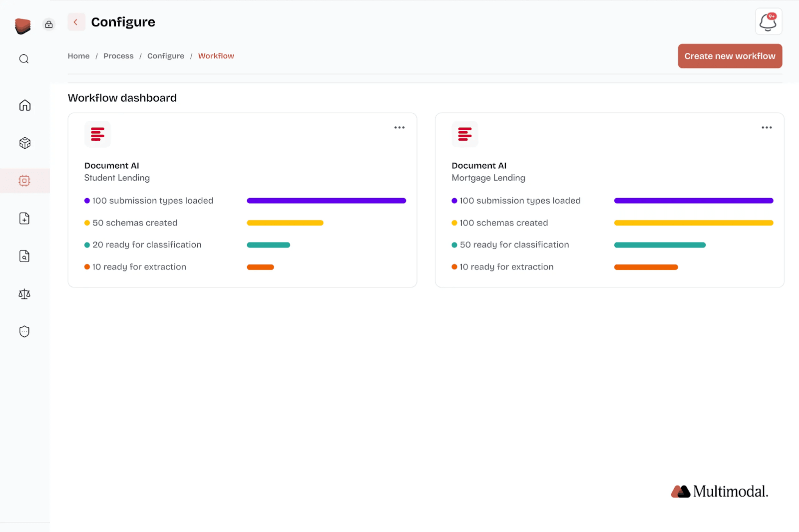Click the back chevron next to Configure
Viewport: 799px width, 532px height.
(x=76, y=22)
